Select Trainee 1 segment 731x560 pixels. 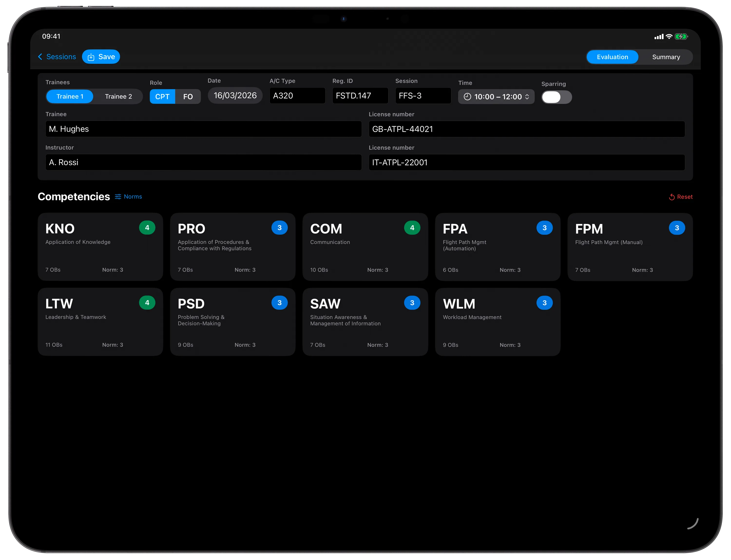click(x=70, y=96)
